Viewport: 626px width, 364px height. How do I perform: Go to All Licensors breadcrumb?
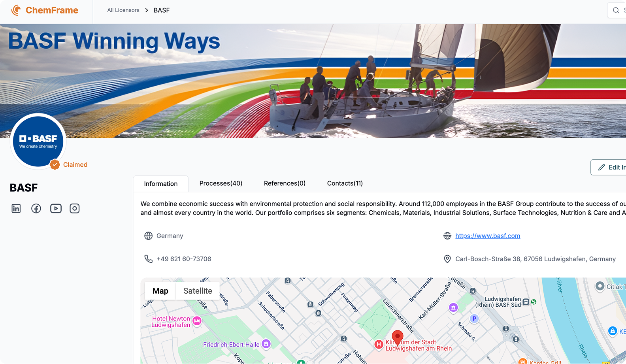tap(123, 10)
